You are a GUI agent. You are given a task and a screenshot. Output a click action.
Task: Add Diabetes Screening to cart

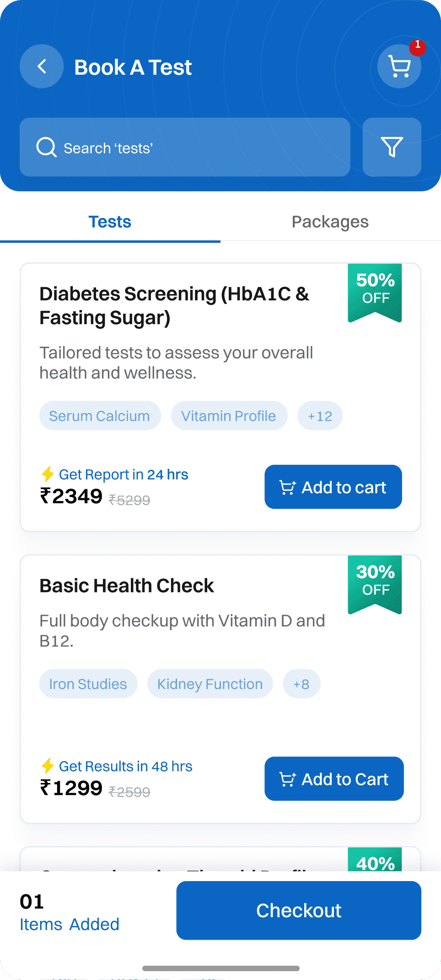pos(333,487)
